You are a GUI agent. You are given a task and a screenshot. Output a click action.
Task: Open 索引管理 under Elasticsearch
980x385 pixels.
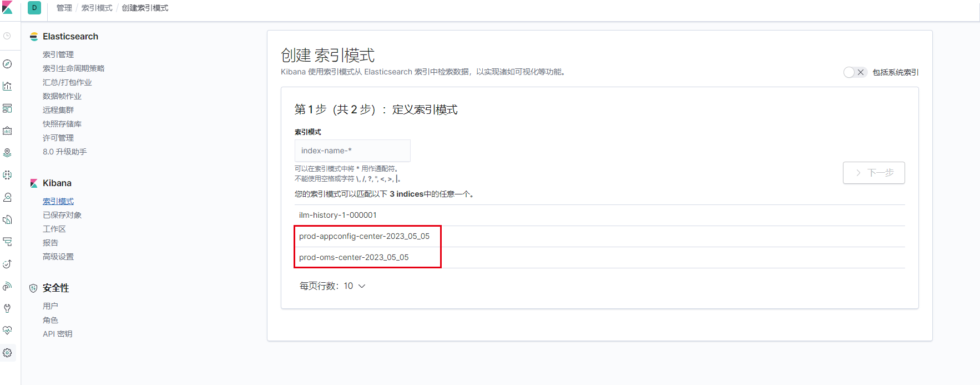coord(58,54)
